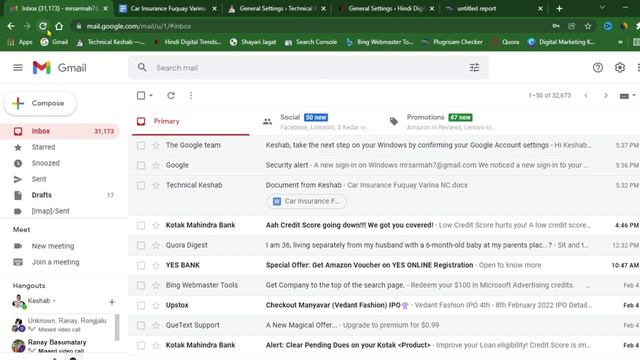Click the Hangouts list scrollbar
This screenshot has width=640, height=360.
(x=117, y=327)
